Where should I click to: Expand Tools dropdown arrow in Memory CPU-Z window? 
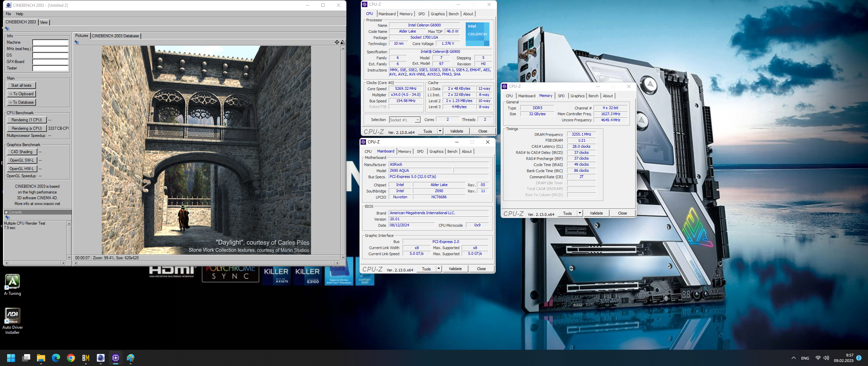580,213
